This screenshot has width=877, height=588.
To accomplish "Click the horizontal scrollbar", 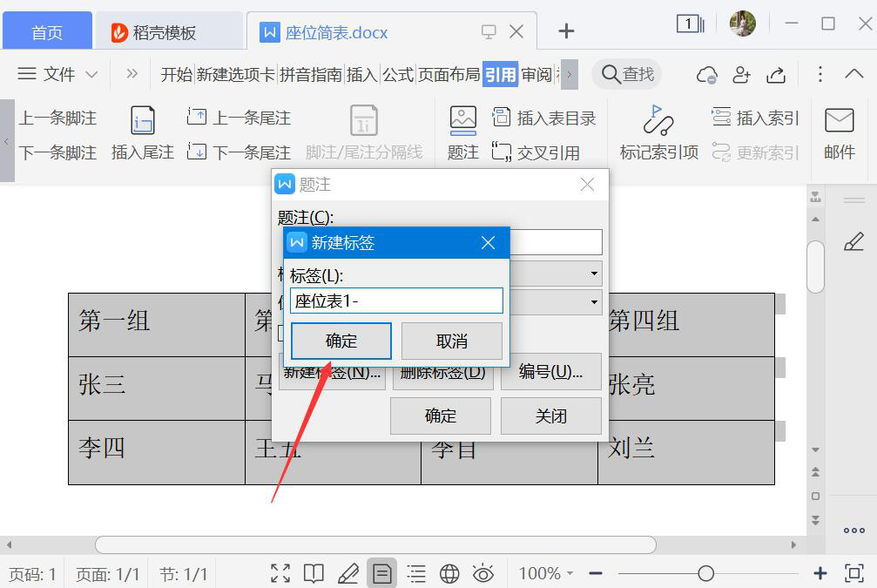I will 376,544.
